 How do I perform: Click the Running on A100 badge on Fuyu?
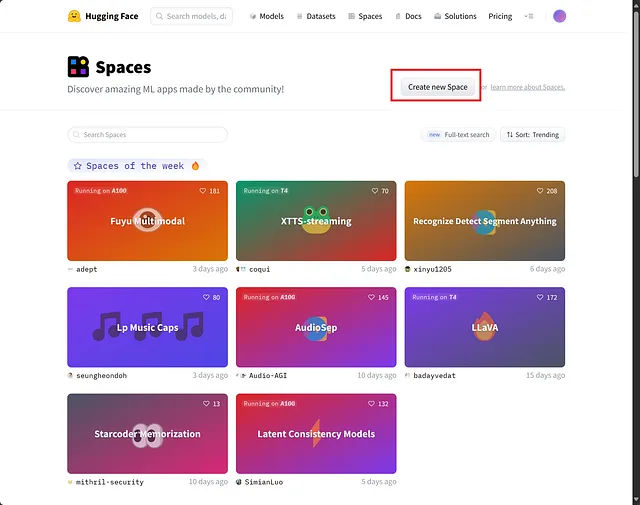pyautogui.click(x=100, y=191)
